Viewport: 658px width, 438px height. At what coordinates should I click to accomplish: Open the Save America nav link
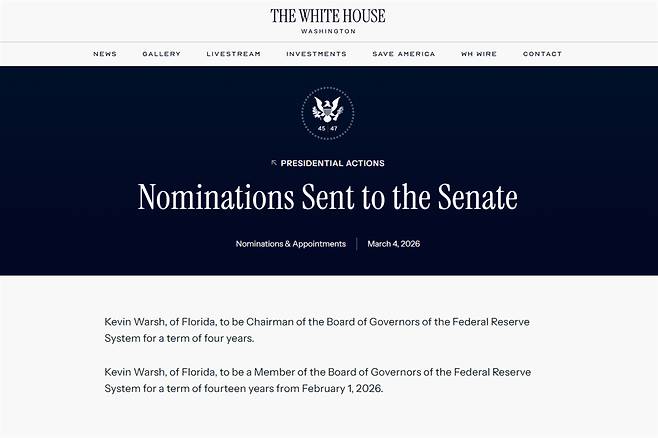pyautogui.click(x=404, y=54)
